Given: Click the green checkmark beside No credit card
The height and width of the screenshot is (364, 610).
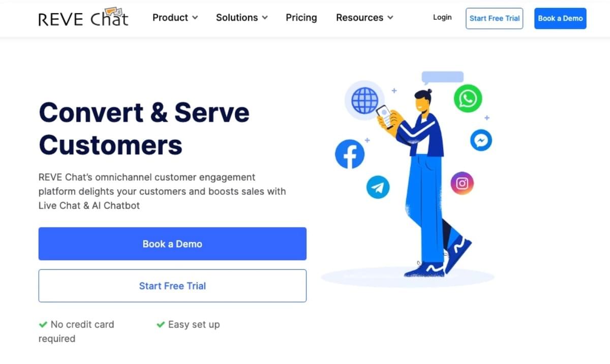Looking at the screenshot, I should pos(43,324).
